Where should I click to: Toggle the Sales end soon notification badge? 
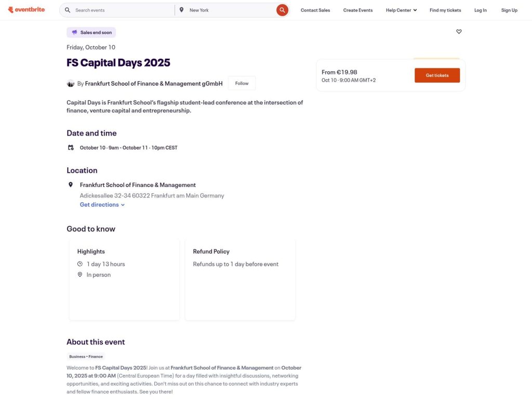[91, 32]
